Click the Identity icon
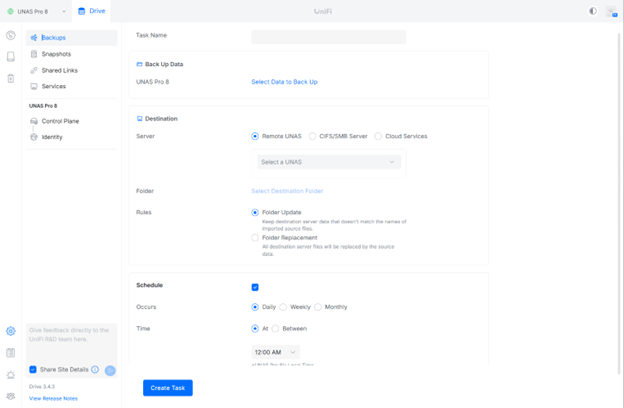The width and height of the screenshot is (624, 408). point(34,137)
